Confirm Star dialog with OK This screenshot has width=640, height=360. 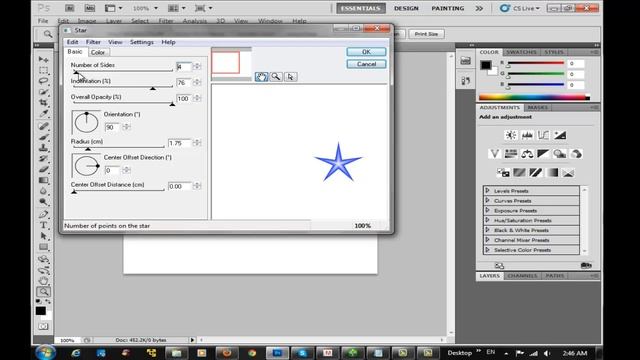click(366, 52)
